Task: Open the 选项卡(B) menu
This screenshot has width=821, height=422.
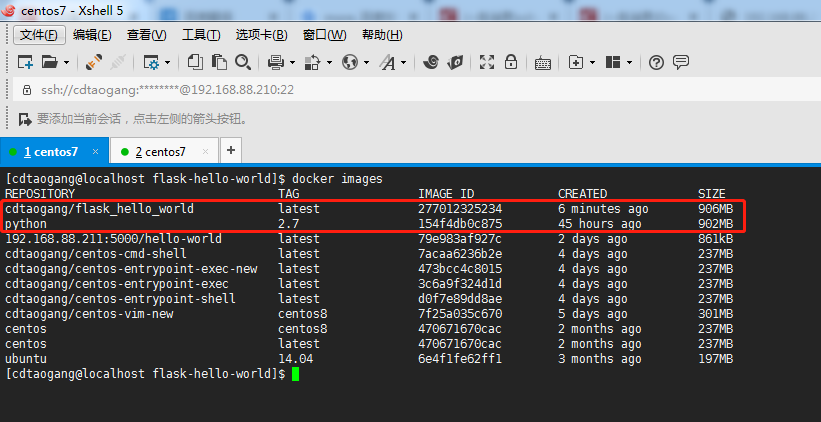Action: (x=261, y=35)
